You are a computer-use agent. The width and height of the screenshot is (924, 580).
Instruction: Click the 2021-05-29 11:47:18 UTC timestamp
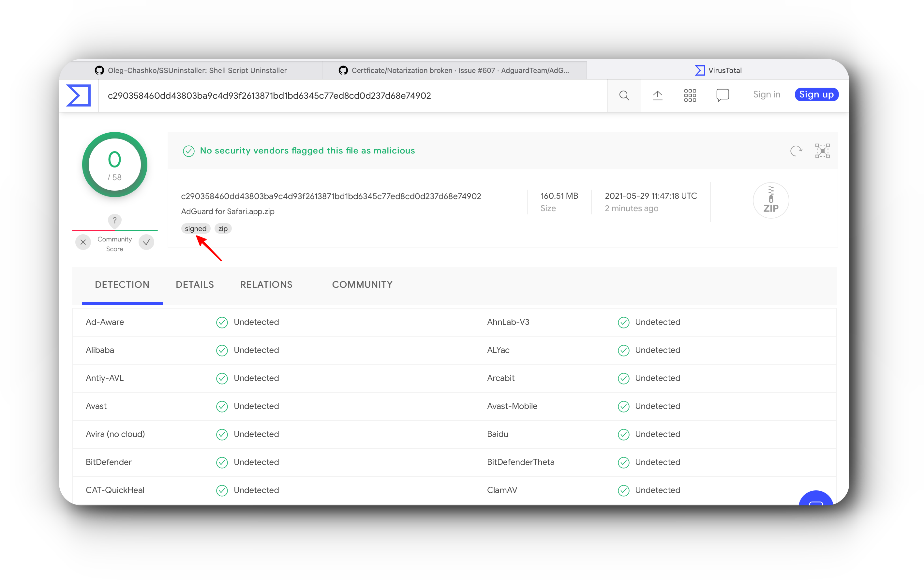(x=651, y=196)
